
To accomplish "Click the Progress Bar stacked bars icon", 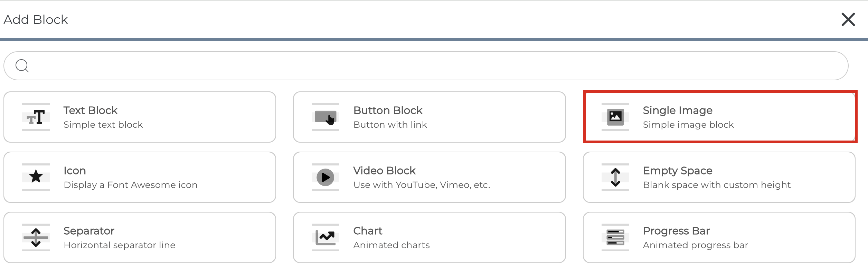I will tap(615, 237).
